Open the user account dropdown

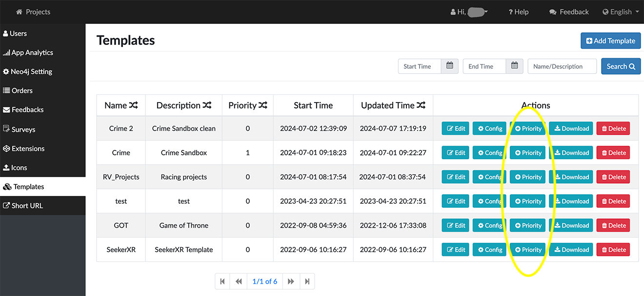pyautogui.click(x=469, y=12)
